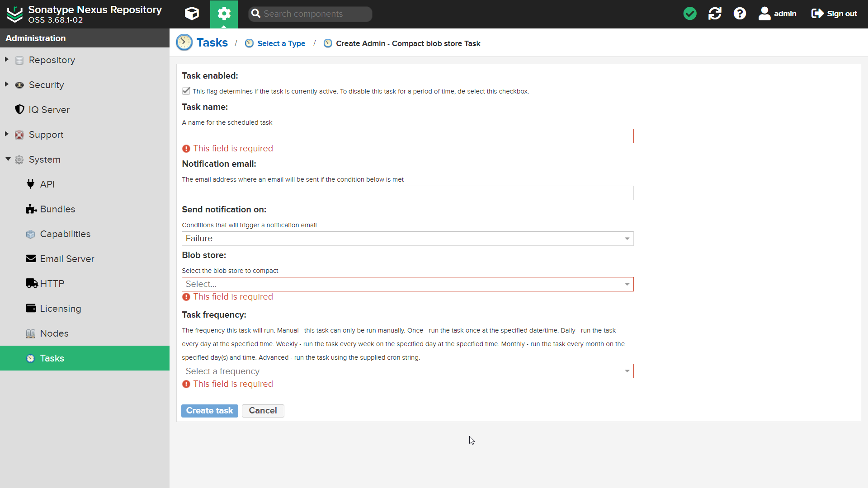This screenshot has width=868, height=488.
Task: Select a frequency from task frequency dropdown
Action: [408, 371]
